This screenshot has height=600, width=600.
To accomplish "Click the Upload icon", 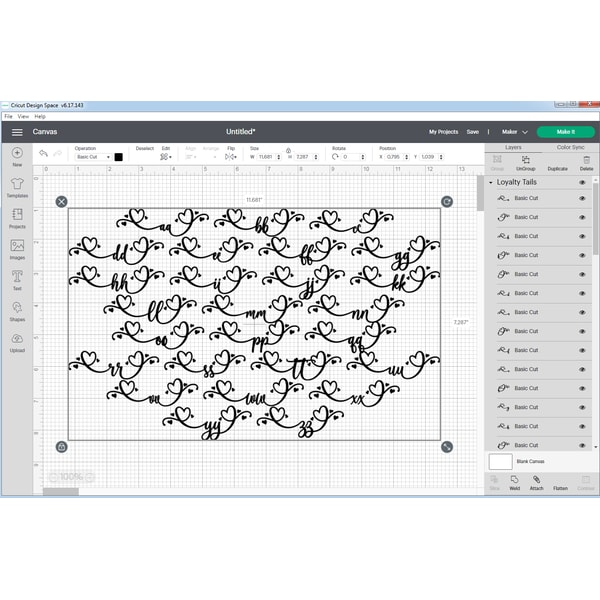I will 17,338.
